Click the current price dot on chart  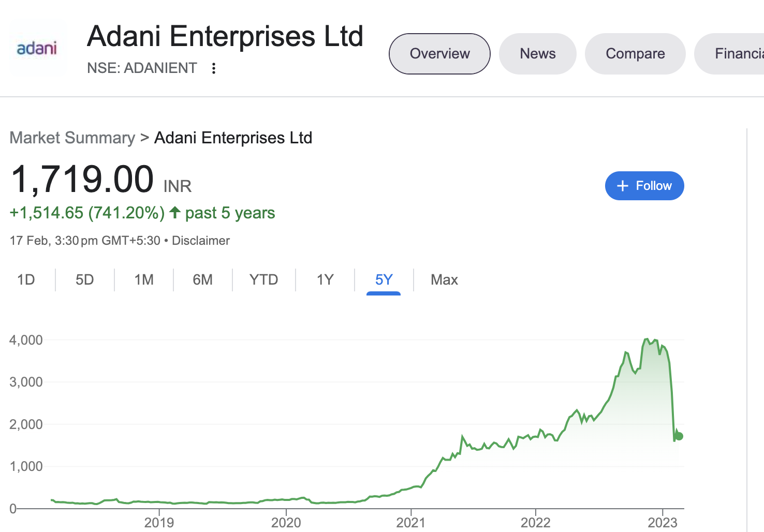coord(679,436)
